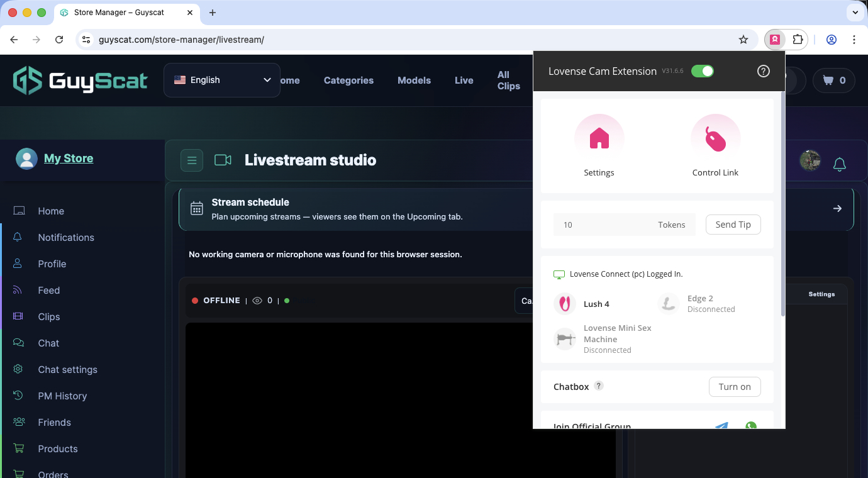868x478 pixels.
Task: Open the Control Link mouse icon
Action: pos(715,138)
